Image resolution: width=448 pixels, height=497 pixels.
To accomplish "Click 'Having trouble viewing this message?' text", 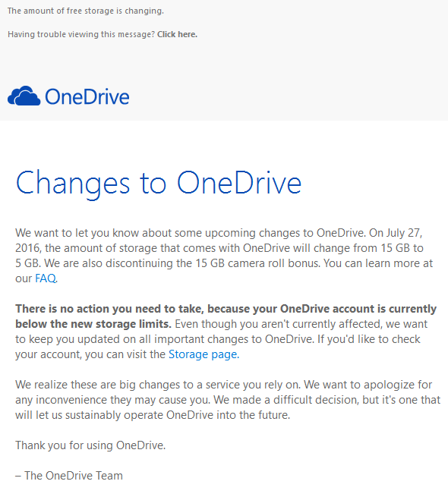I will pyautogui.click(x=81, y=34).
